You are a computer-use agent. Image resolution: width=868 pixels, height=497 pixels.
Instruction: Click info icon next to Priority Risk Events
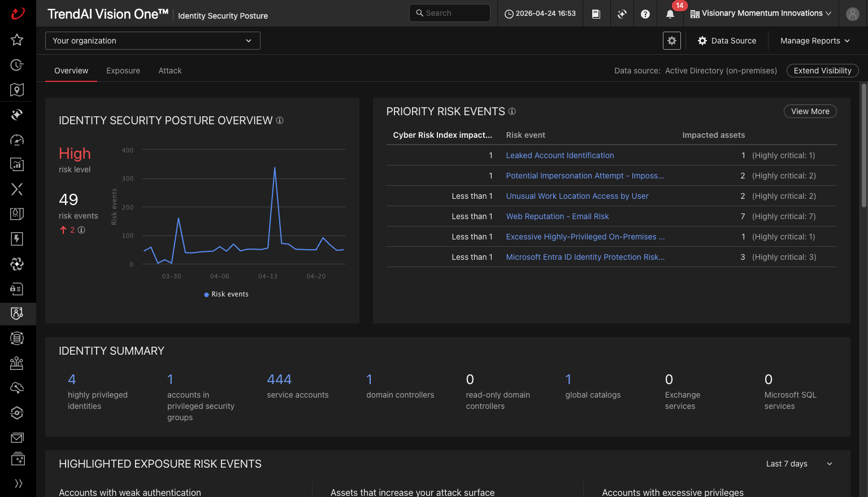point(512,111)
